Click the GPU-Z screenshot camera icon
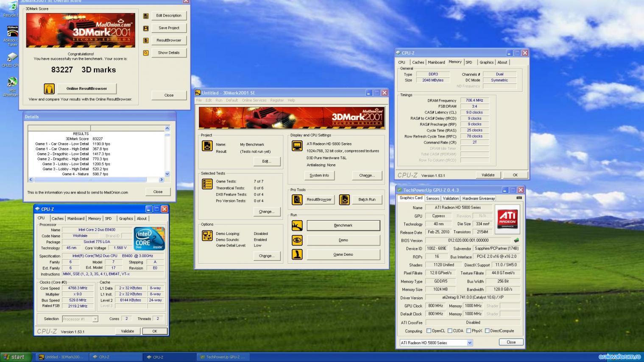The height and width of the screenshot is (362, 644). click(519, 198)
